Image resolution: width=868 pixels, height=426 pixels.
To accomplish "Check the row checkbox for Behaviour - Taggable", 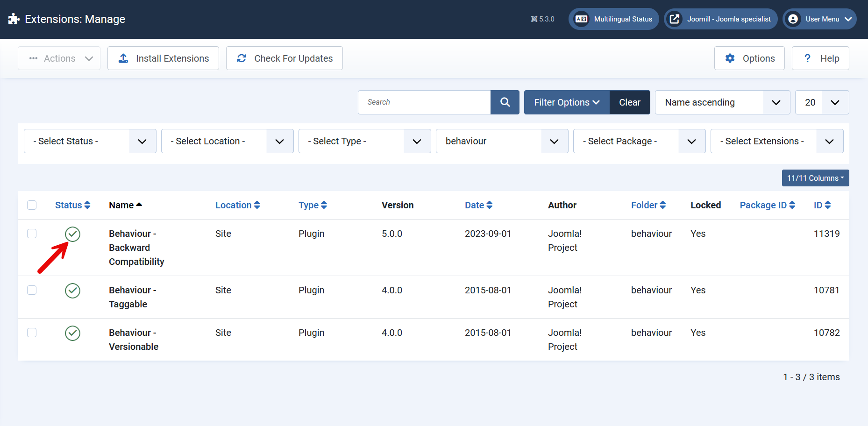I will 31,290.
